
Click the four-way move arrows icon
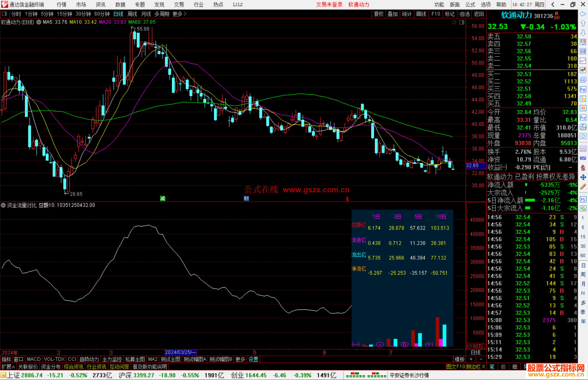click(583, 177)
